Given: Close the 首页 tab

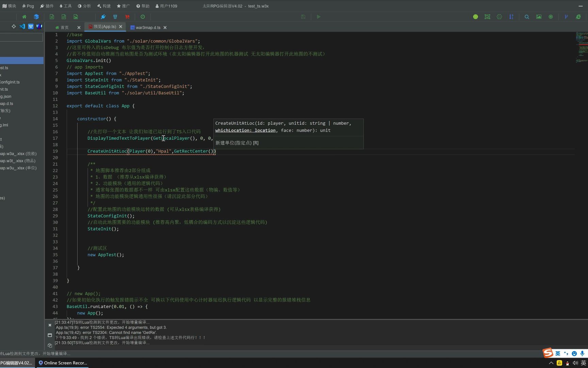Looking at the screenshot, I should coord(79,27).
